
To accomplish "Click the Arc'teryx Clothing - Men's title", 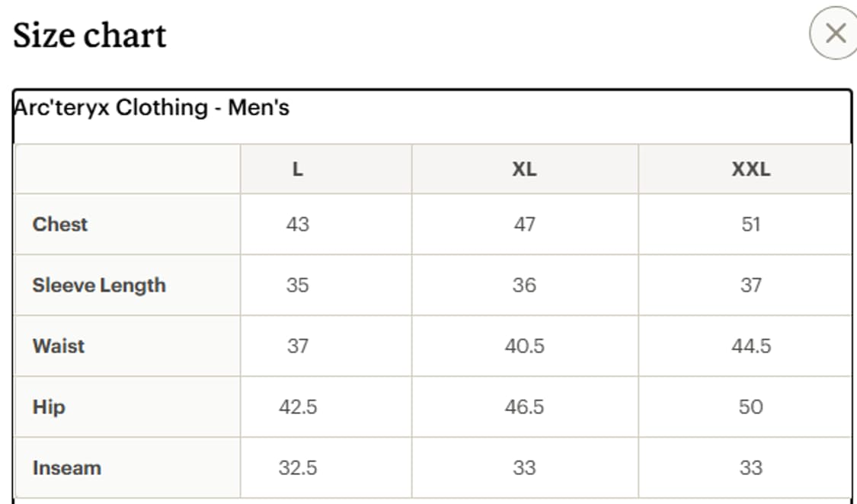I will pyautogui.click(x=152, y=107).
